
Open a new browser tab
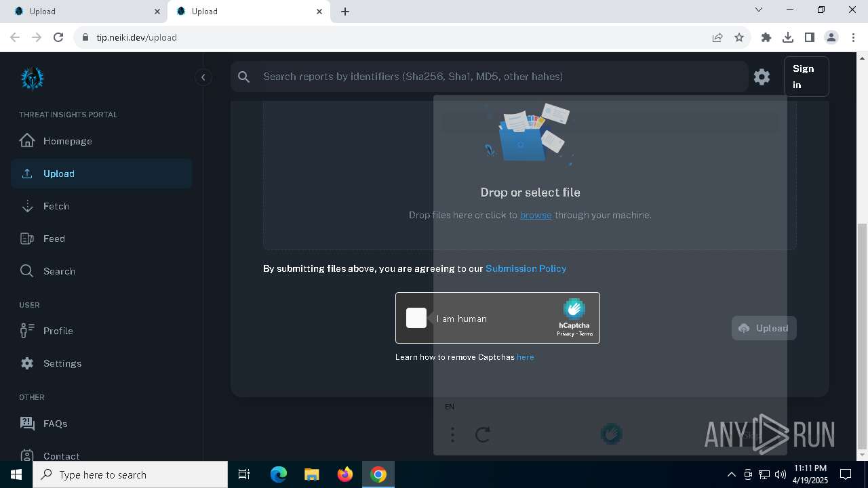[345, 12]
